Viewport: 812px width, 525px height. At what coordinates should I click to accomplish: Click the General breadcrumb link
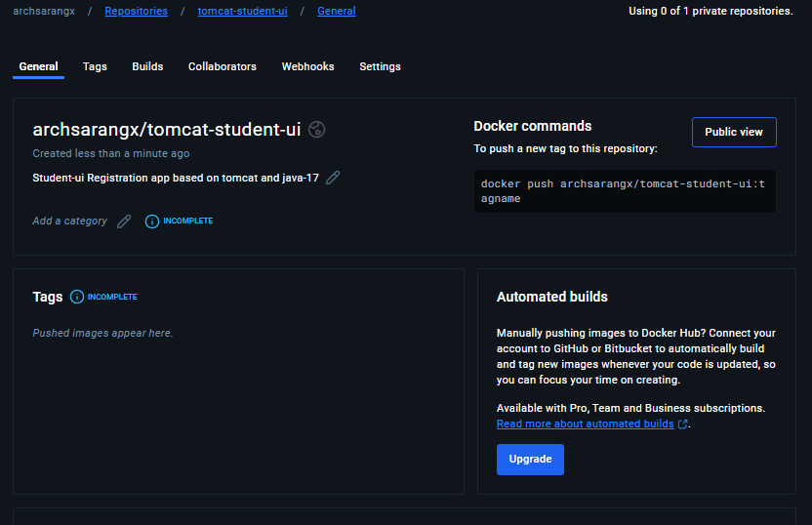coord(336,11)
